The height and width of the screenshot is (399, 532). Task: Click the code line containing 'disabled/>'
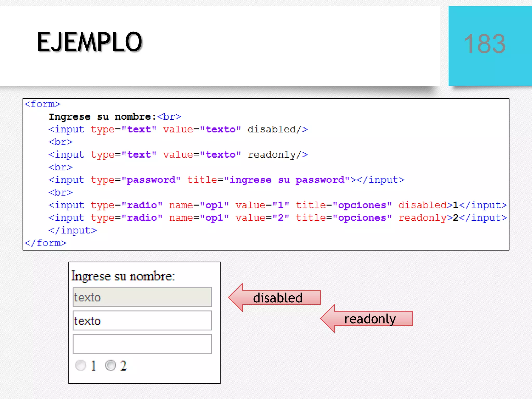pyautogui.click(x=178, y=129)
